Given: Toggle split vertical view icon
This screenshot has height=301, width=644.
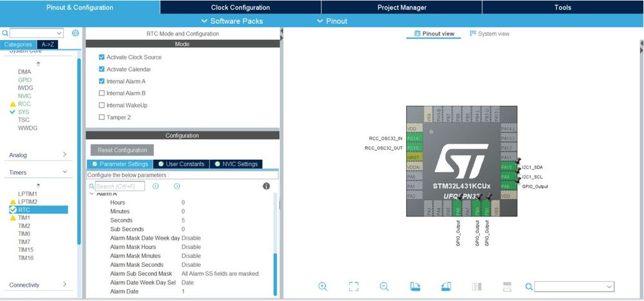Looking at the screenshot, I should [x=477, y=287].
